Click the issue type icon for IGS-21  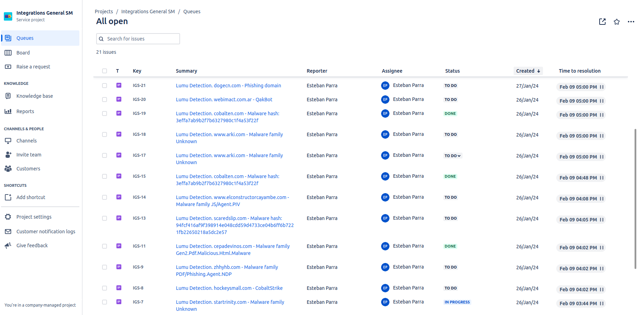coord(119,85)
